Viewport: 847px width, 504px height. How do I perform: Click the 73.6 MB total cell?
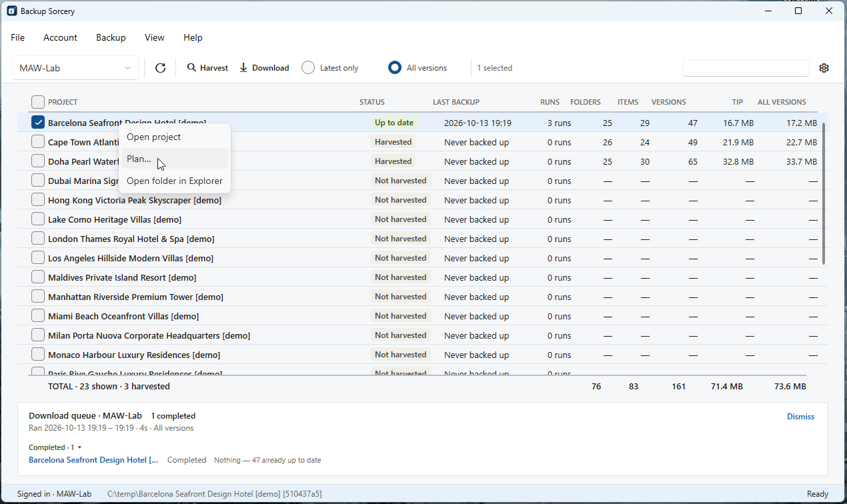[x=790, y=387]
